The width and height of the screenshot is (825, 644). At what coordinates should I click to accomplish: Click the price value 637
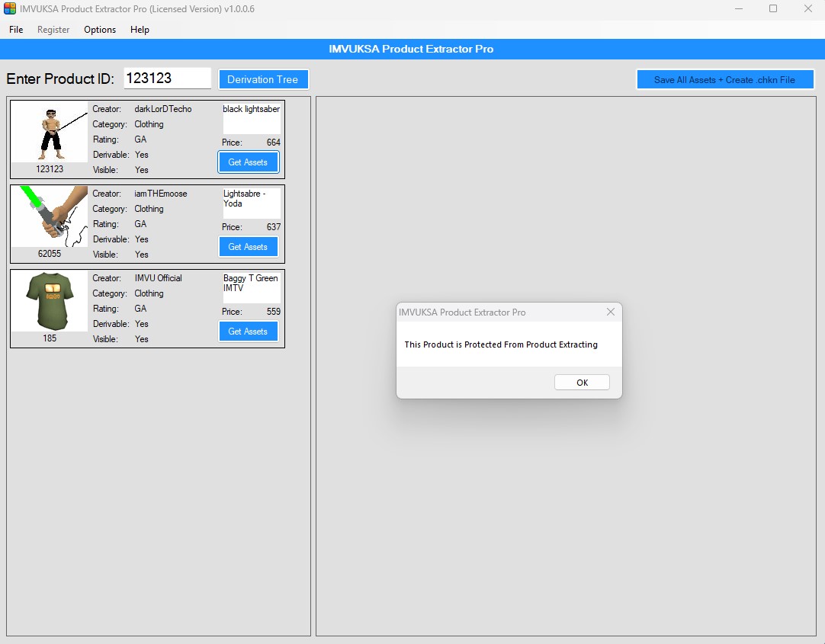(x=274, y=227)
